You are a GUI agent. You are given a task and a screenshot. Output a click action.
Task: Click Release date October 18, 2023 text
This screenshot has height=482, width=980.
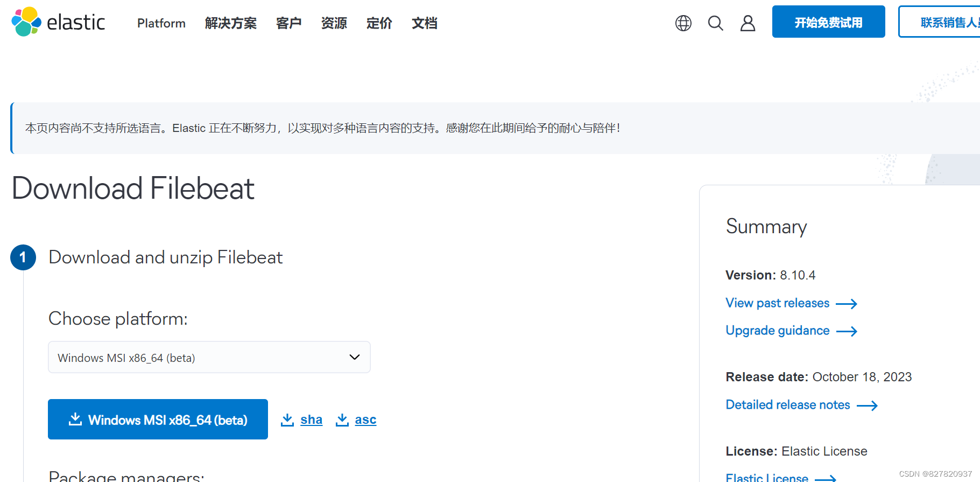coord(819,377)
